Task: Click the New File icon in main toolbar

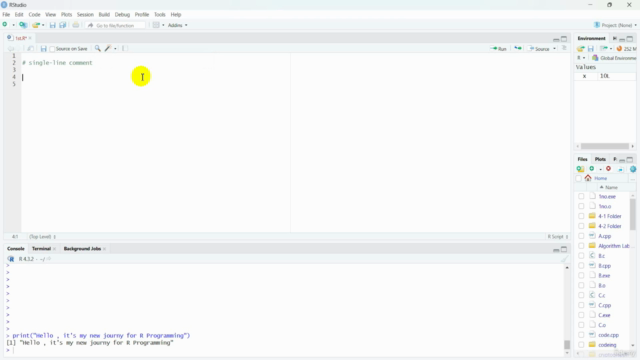Action: tap(5, 25)
